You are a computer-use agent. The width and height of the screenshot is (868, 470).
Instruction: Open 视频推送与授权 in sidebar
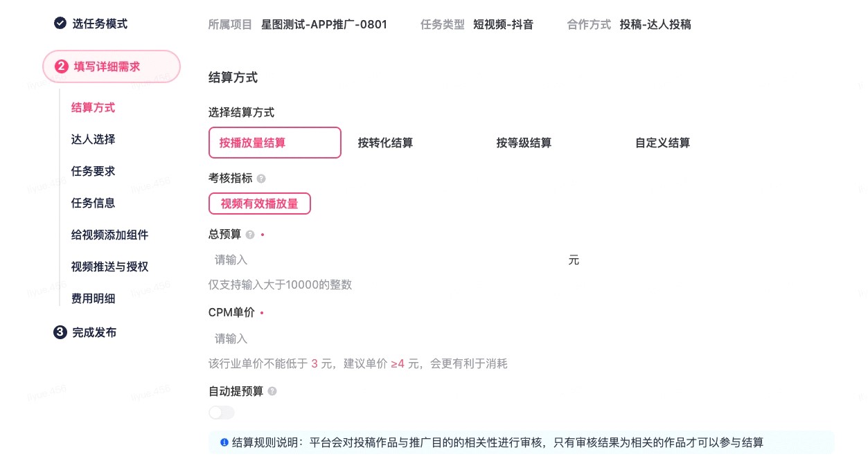coord(110,266)
